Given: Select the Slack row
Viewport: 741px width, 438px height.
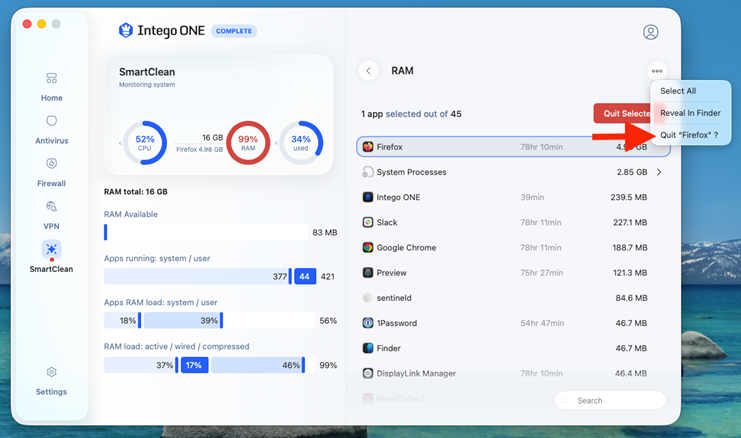Looking at the screenshot, I should click(513, 222).
